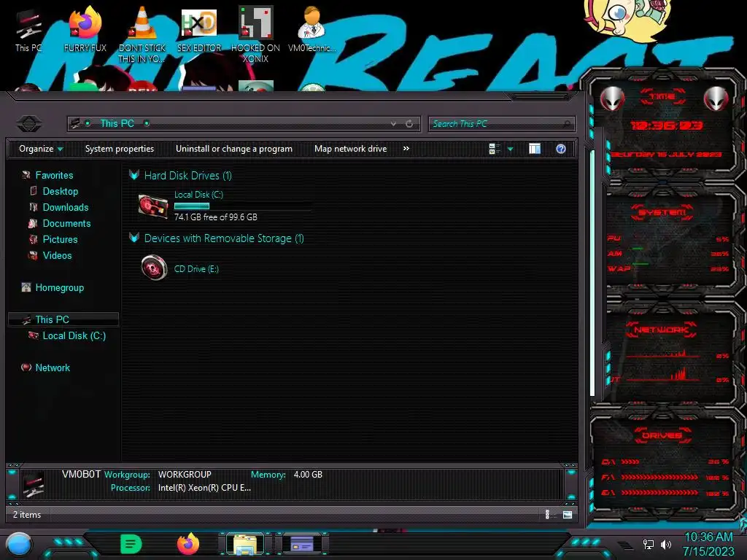Select Homegroup in navigation pane
Viewport: 747px width, 560px height.
[x=60, y=287]
